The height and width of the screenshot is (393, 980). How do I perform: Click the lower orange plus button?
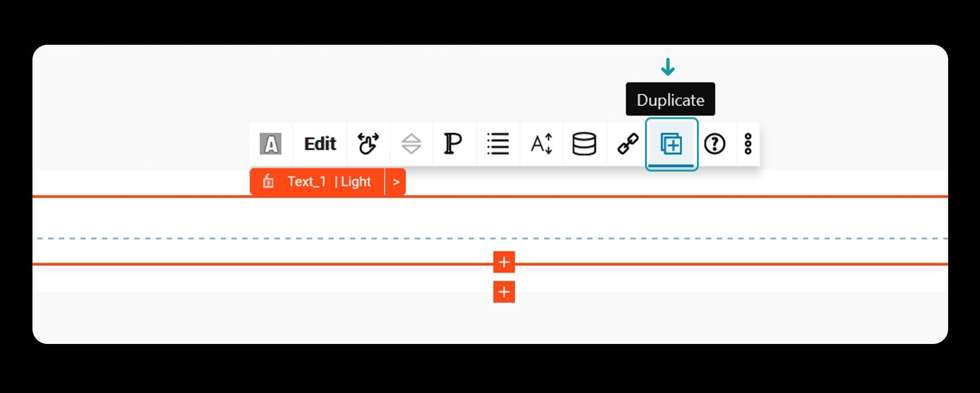(504, 292)
